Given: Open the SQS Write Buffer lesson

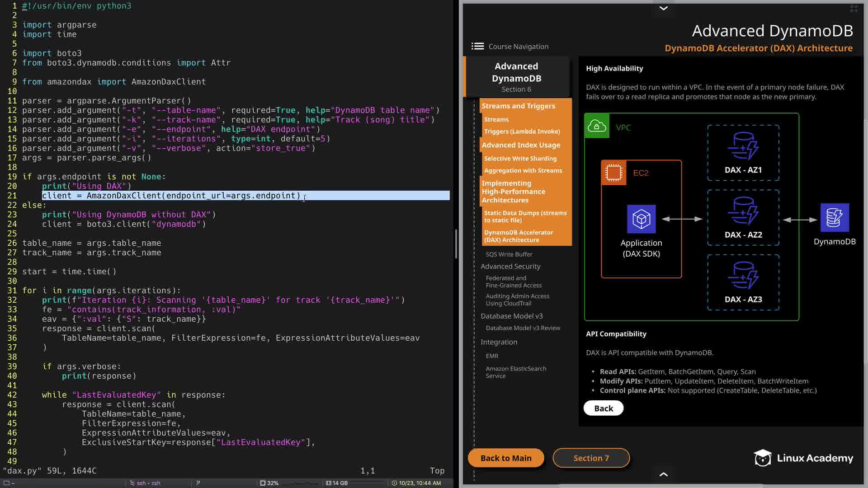Looking at the screenshot, I should tap(509, 254).
